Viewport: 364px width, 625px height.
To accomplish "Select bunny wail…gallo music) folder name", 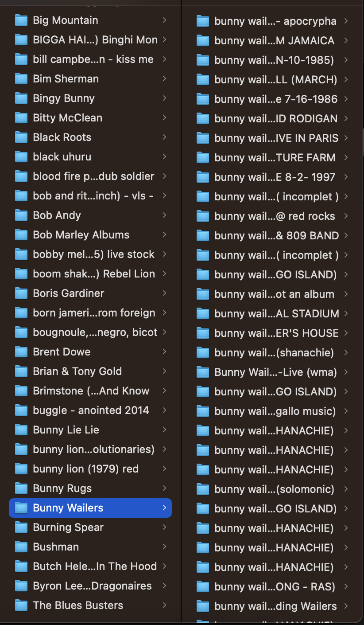I will [x=275, y=411].
